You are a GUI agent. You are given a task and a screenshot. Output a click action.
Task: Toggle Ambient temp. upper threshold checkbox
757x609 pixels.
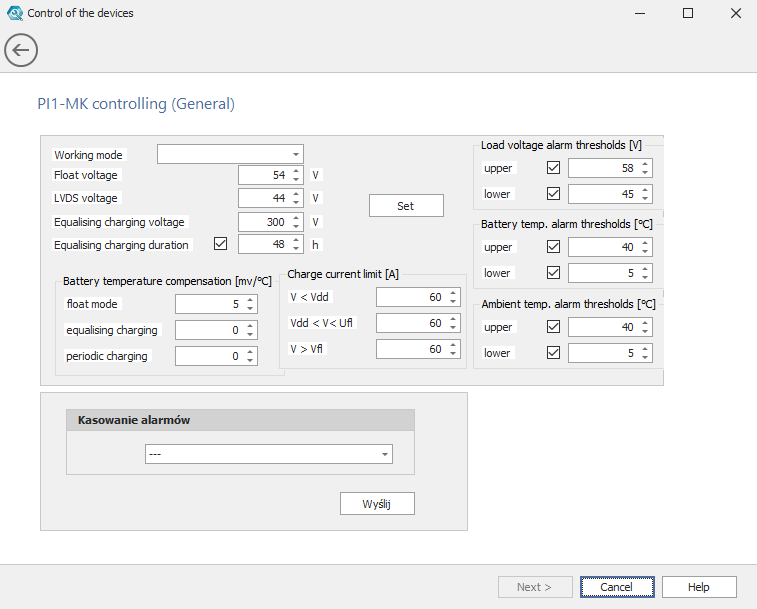pyautogui.click(x=554, y=327)
